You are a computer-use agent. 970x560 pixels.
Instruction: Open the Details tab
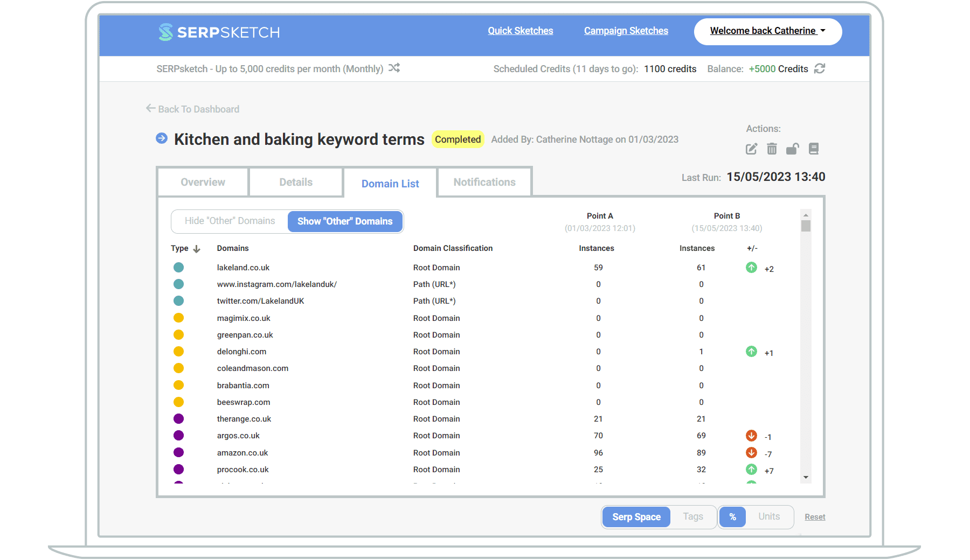[296, 182]
